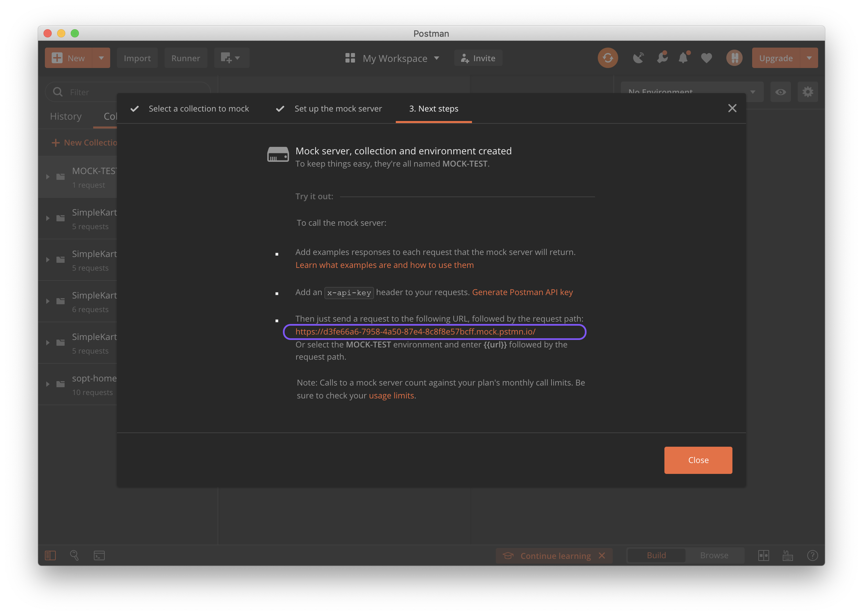Open the keyboard shortcuts icon
The height and width of the screenshot is (616, 863).
(x=788, y=555)
